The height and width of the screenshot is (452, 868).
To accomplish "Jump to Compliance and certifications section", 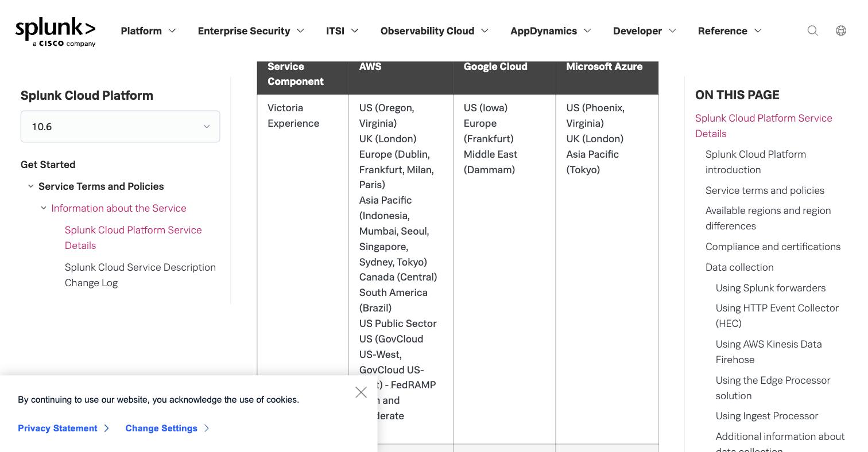I will (773, 246).
